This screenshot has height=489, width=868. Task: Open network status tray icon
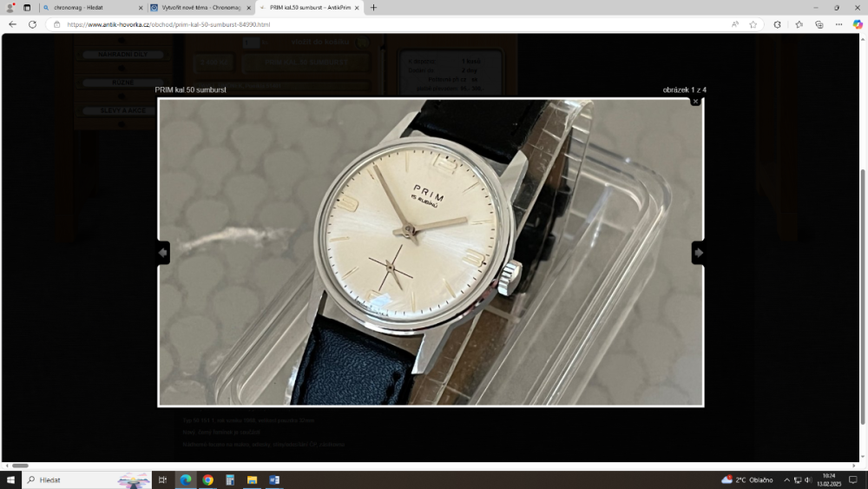[x=798, y=479]
